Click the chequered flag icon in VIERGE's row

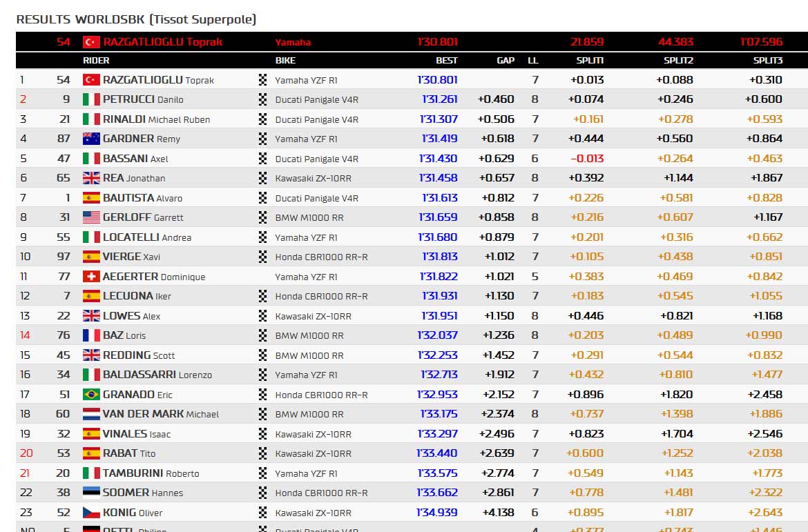(x=263, y=257)
